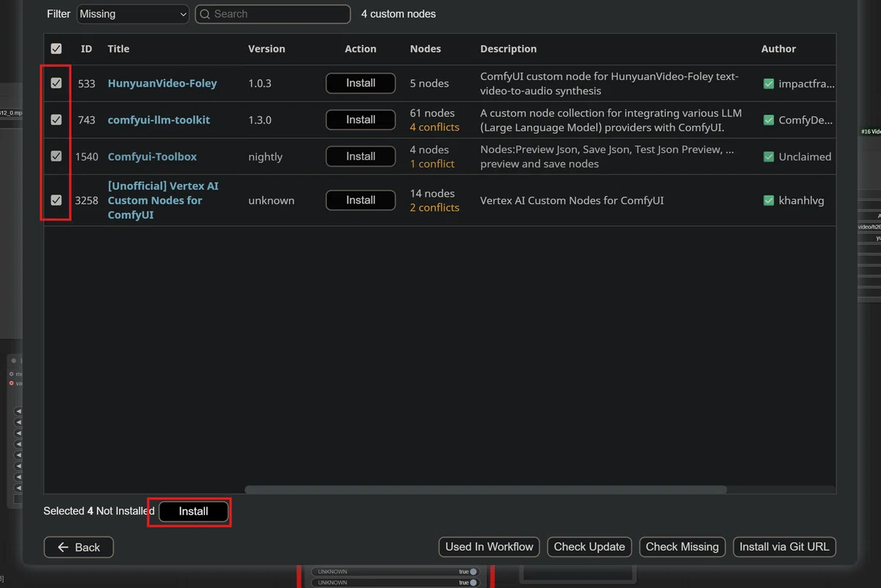The width and height of the screenshot is (881, 588).
Task: Open the HunyuanVideo-Foley title link
Action: coord(162,84)
